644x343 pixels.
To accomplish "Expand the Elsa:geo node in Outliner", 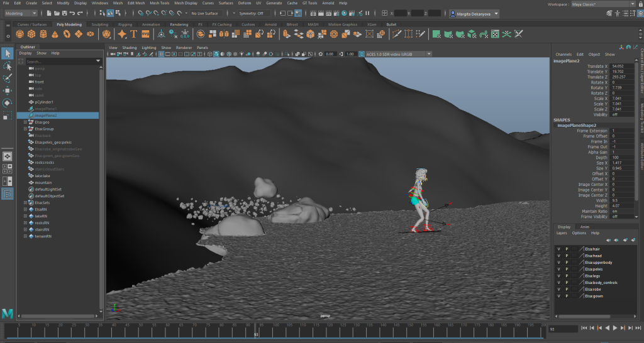I will 25,122.
